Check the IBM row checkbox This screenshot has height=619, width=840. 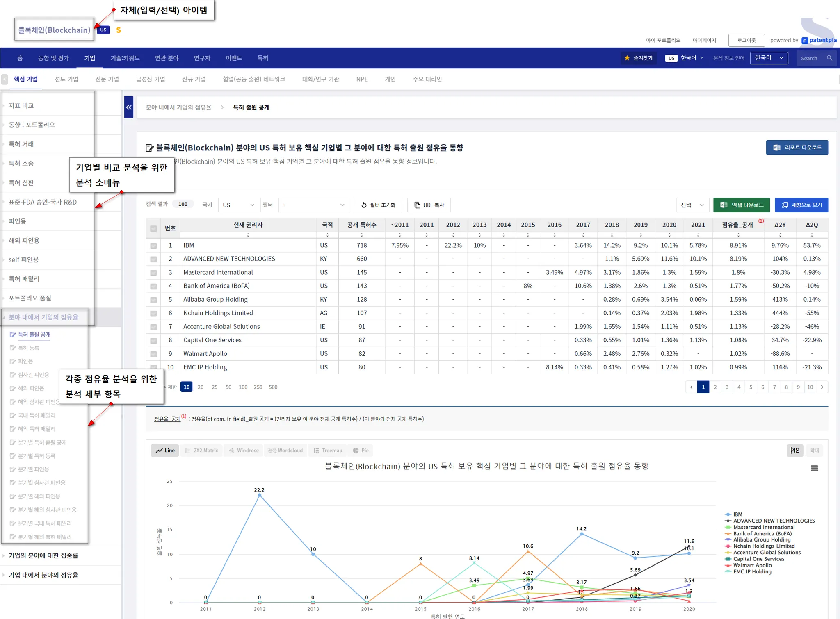[x=153, y=246]
